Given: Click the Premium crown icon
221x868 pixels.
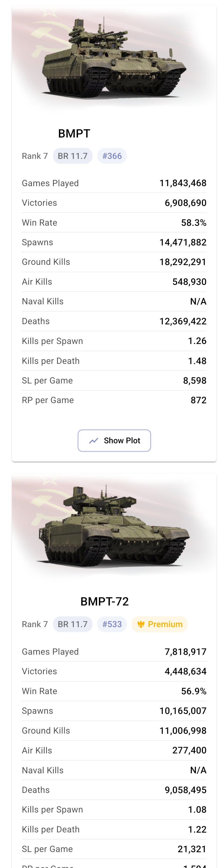Looking at the screenshot, I should pyautogui.click(x=141, y=624).
